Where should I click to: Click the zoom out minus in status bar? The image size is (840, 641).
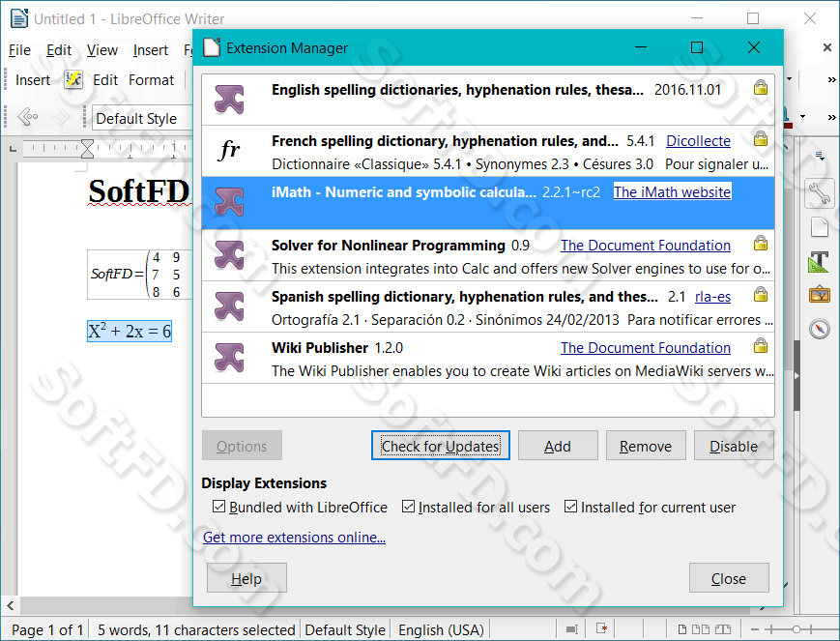[x=755, y=629]
